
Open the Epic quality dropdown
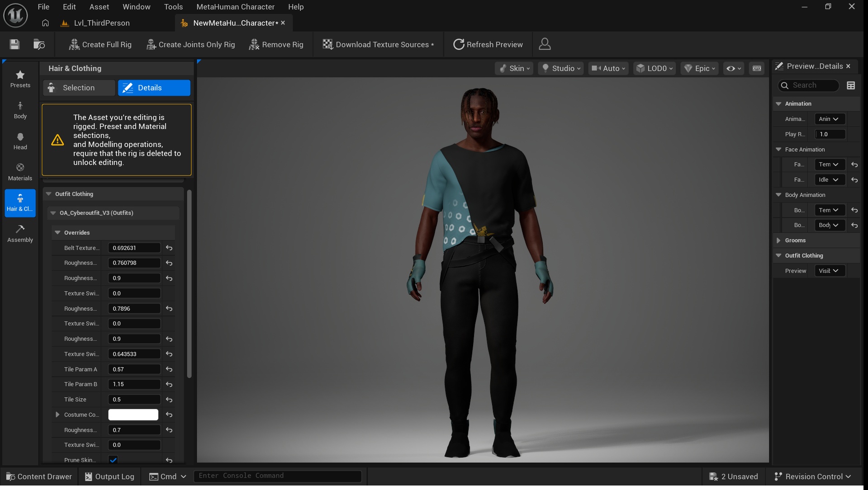click(700, 68)
